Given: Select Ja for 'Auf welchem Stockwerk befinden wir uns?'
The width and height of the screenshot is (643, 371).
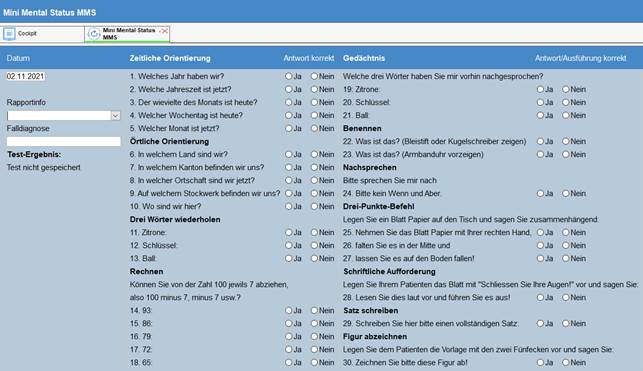Looking at the screenshot, I should 289,193.
